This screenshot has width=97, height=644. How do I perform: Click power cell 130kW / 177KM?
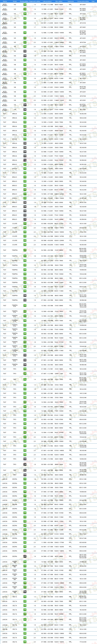click(59, 542)
